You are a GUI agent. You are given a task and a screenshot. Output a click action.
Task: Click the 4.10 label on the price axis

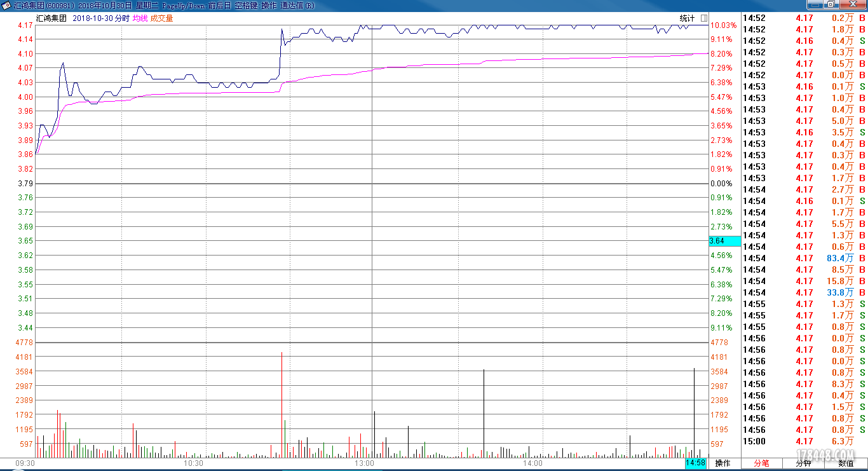coord(25,54)
